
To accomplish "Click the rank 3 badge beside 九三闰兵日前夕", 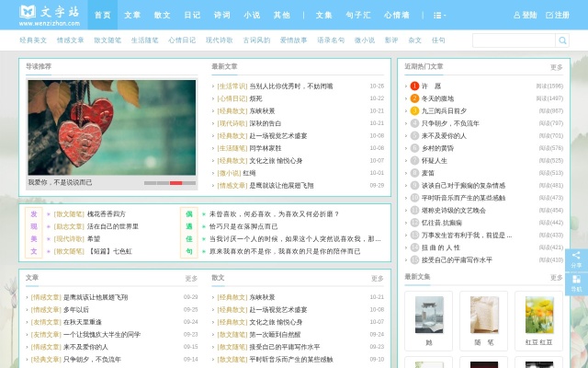I will pyautogui.click(x=414, y=110).
